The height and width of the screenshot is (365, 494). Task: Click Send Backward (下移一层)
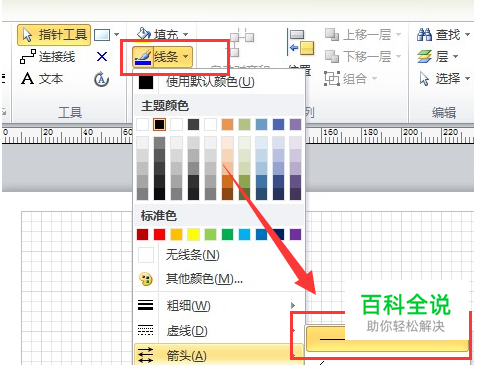[358, 56]
